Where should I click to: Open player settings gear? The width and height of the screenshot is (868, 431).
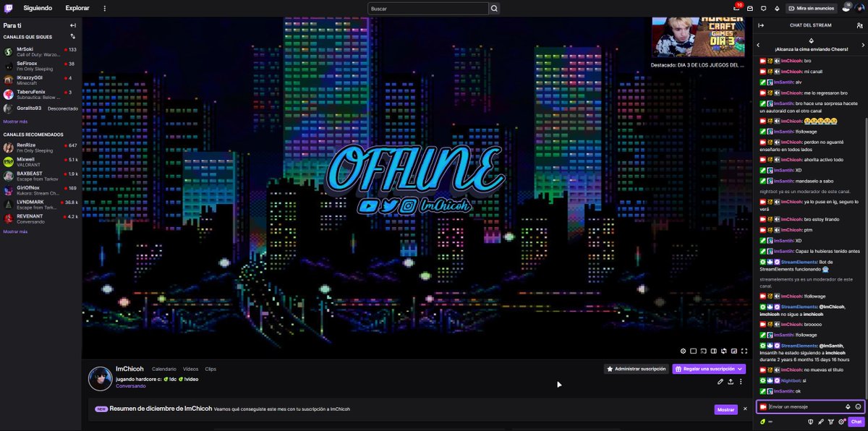pos(683,351)
